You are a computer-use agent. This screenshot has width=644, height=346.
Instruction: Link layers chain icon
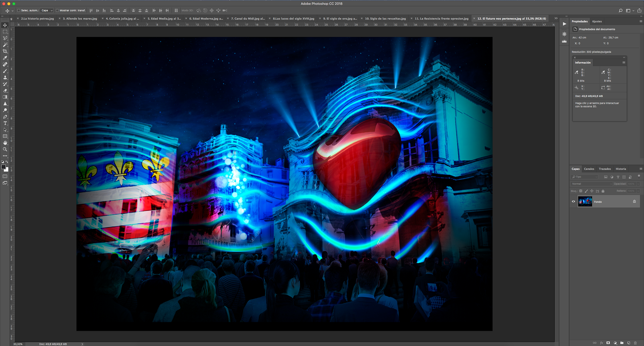[595, 343]
